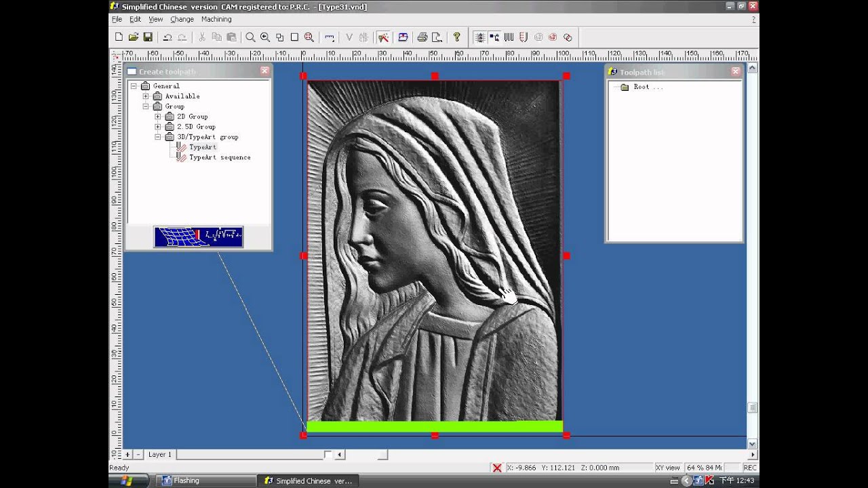Image resolution: width=868 pixels, height=488 pixels.
Task: Remove a layer with minus button
Action: [138, 455]
